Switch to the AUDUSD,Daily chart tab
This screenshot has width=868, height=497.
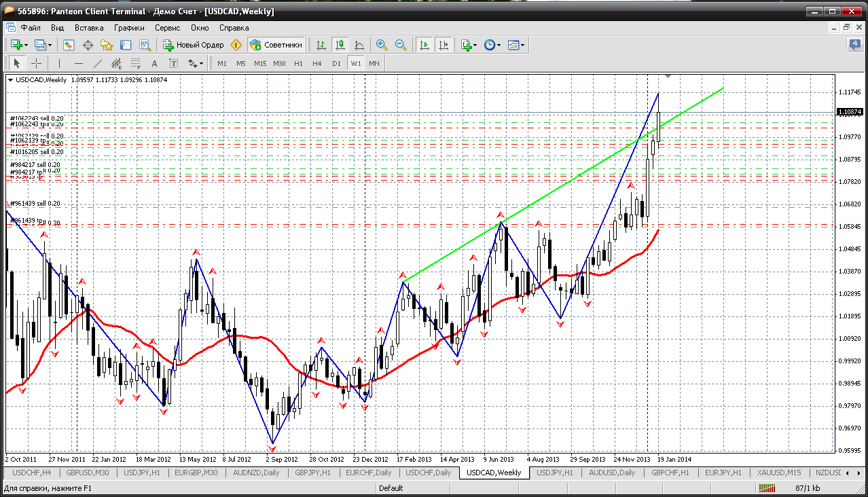click(611, 473)
